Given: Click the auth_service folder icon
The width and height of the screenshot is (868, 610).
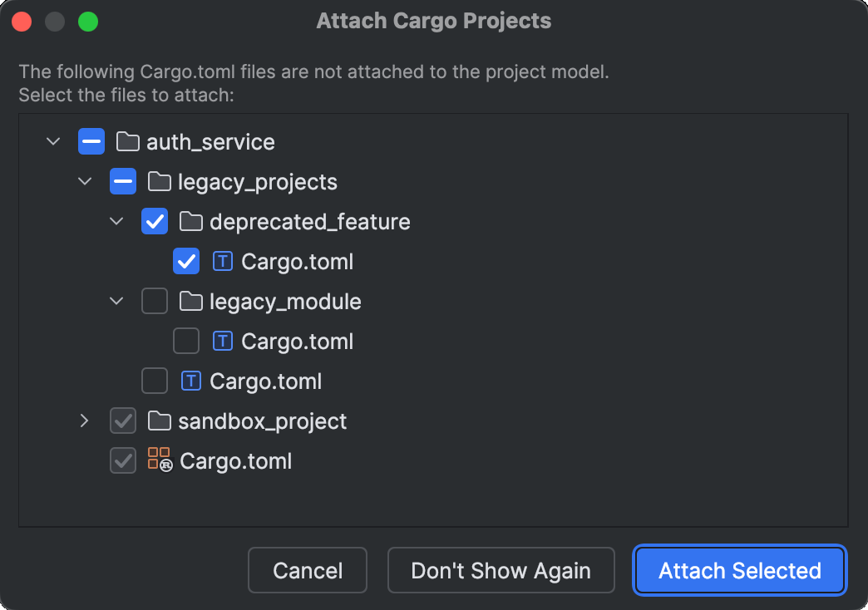Looking at the screenshot, I should pos(127,141).
